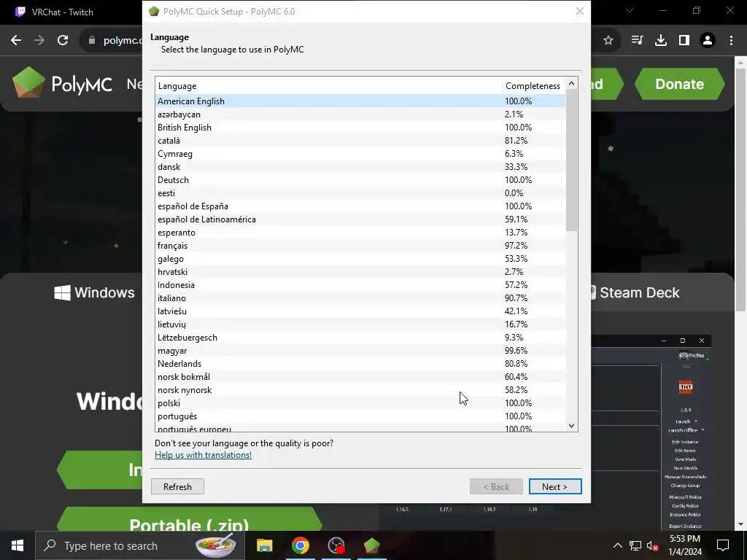The width and height of the screenshot is (747, 560).
Task: Select español de España language row
Action: point(360,206)
